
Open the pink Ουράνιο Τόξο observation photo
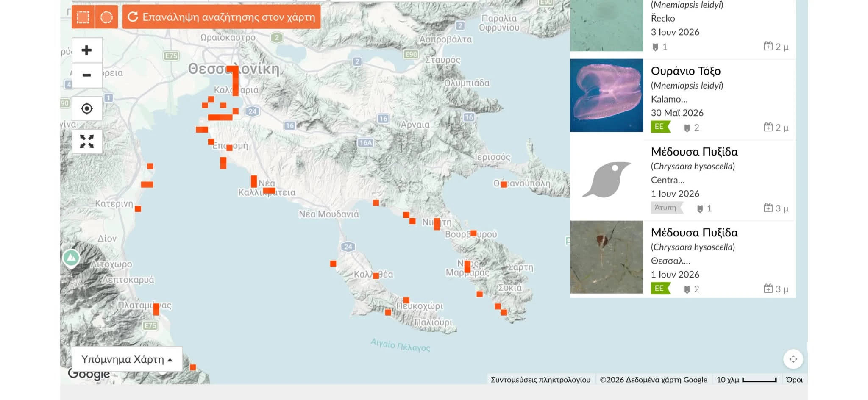[606, 95]
